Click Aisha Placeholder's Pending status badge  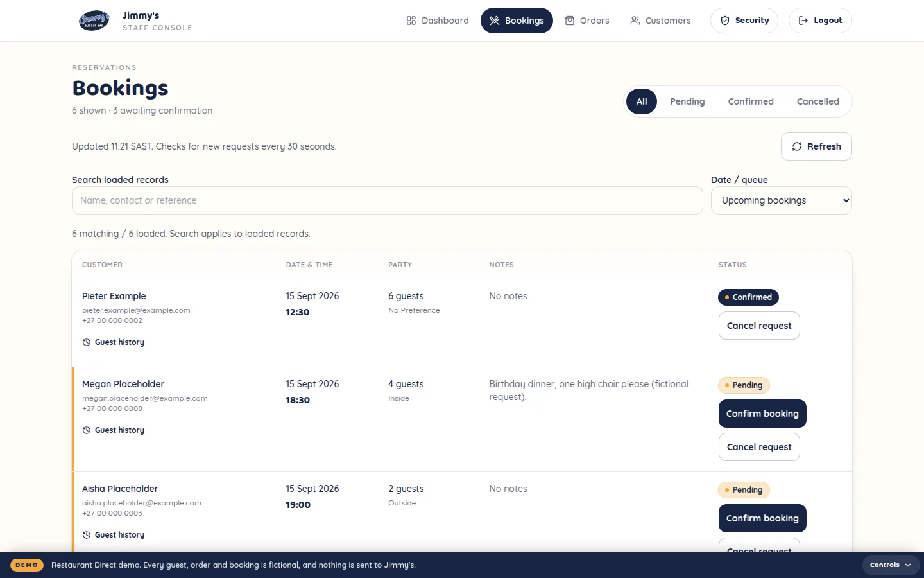(744, 490)
